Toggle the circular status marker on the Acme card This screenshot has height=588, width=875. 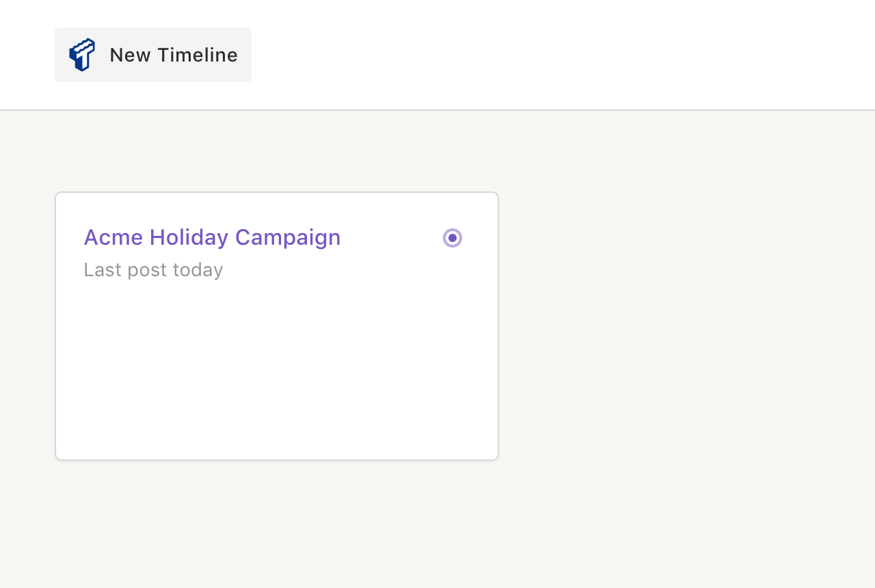tap(453, 238)
